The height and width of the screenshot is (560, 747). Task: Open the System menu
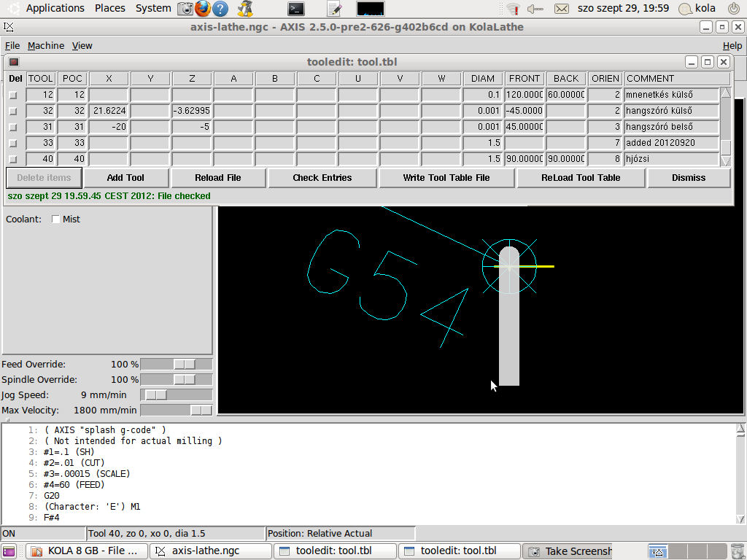[x=153, y=8]
